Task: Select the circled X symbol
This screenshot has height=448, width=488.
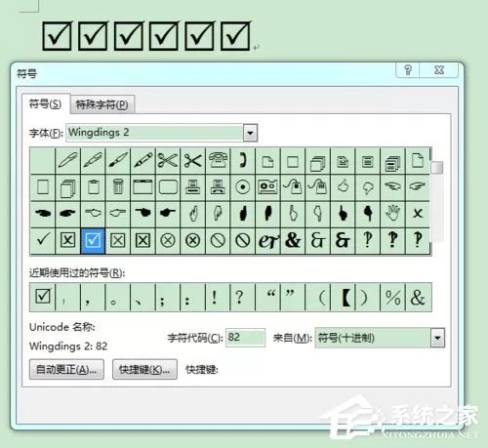Action: point(168,240)
